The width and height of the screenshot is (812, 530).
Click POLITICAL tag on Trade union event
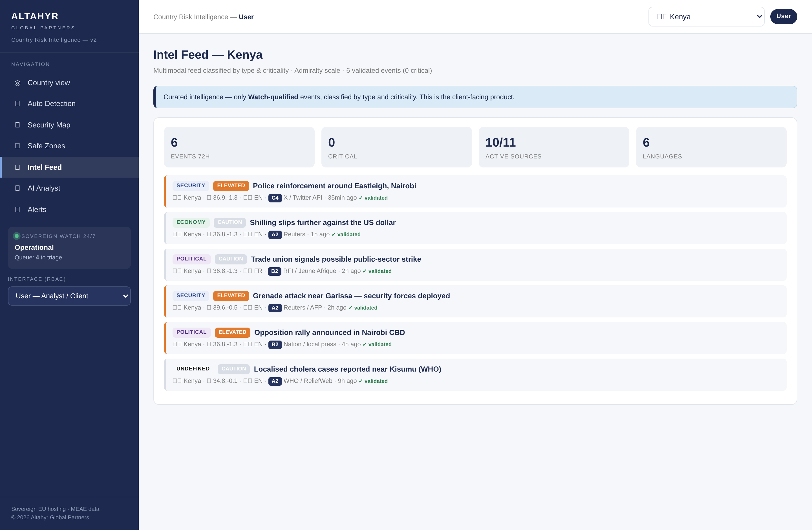point(191,259)
